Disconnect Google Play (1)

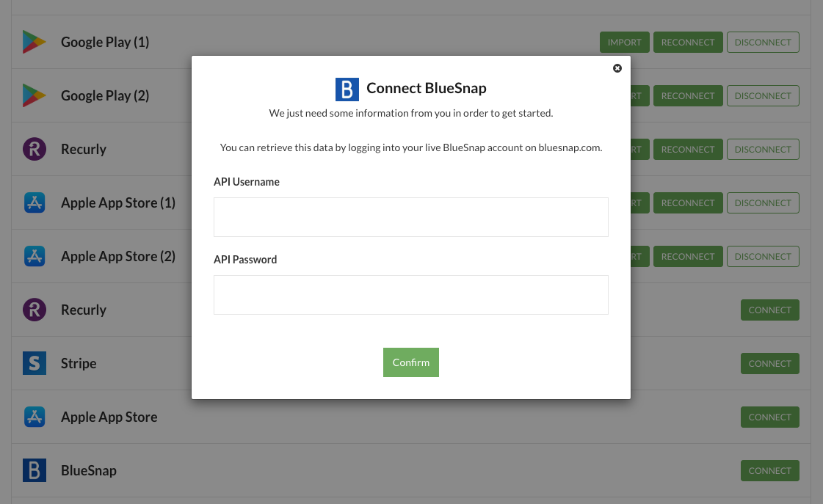[x=763, y=42]
